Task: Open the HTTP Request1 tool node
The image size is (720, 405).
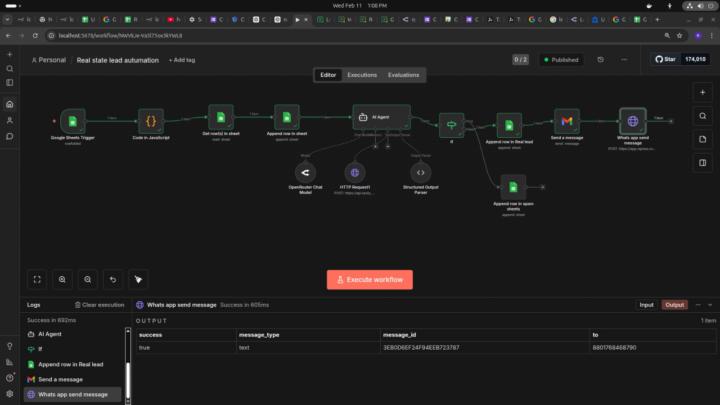Action: [x=355, y=173]
